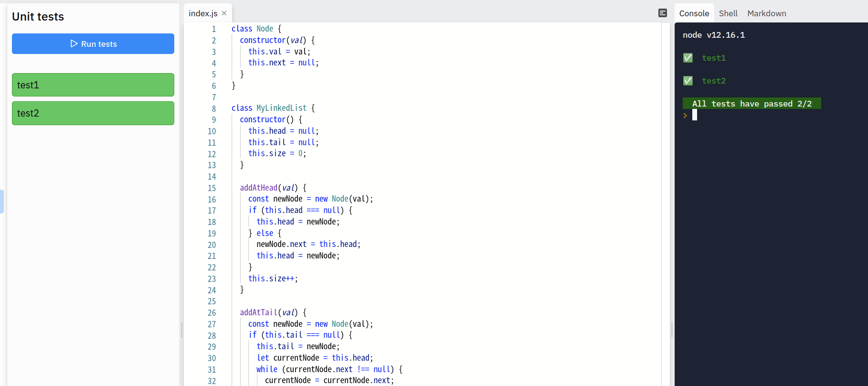The image size is (868, 386).
Task: Select the test1 result row
Action: (x=93, y=85)
